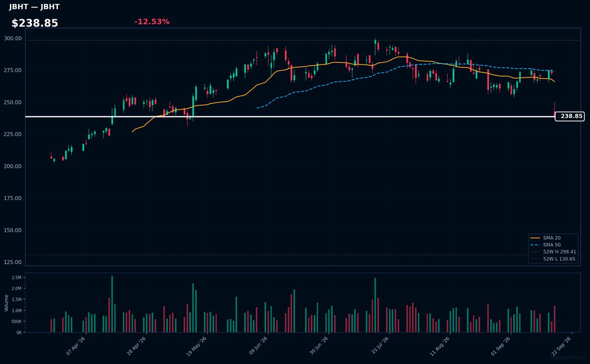Click the 22 Sep '26 date label
Viewport: 590px width, 364px height.
pos(561,345)
